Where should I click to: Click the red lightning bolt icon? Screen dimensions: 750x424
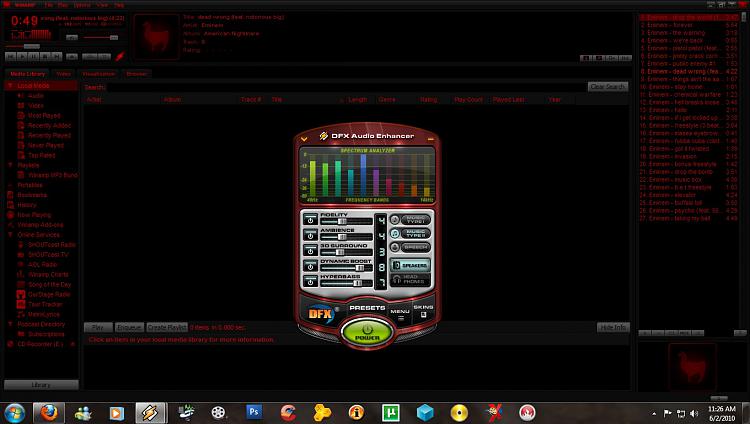tap(120, 56)
